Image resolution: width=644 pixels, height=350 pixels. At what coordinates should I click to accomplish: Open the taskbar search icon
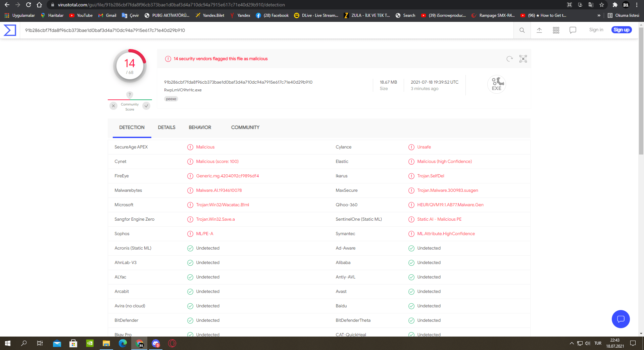click(x=24, y=343)
